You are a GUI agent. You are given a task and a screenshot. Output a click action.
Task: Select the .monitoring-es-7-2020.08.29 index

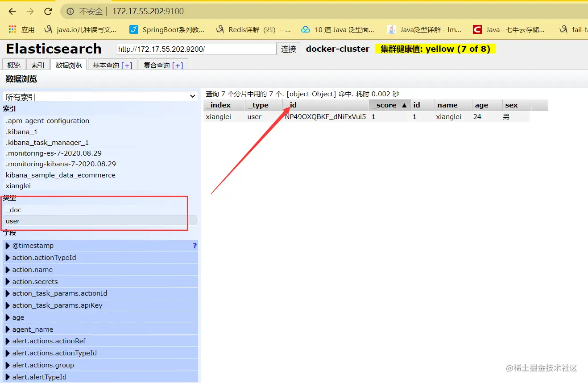100,153
